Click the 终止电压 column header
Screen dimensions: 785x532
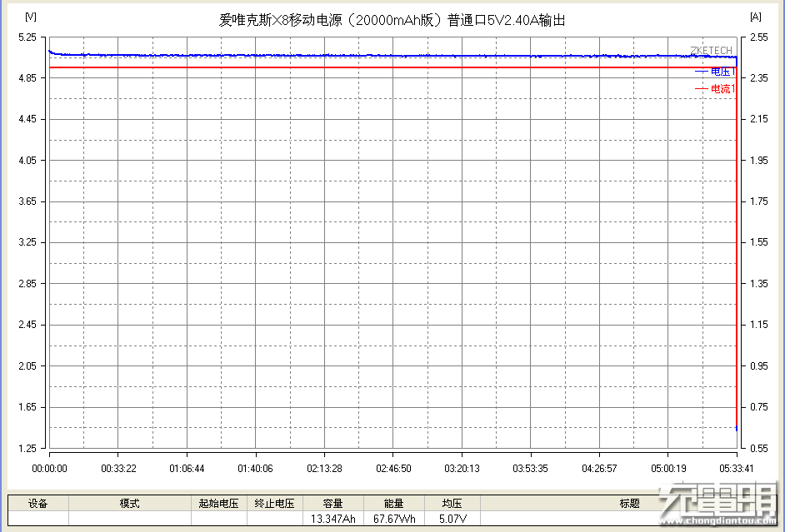click(x=274, y=503)
